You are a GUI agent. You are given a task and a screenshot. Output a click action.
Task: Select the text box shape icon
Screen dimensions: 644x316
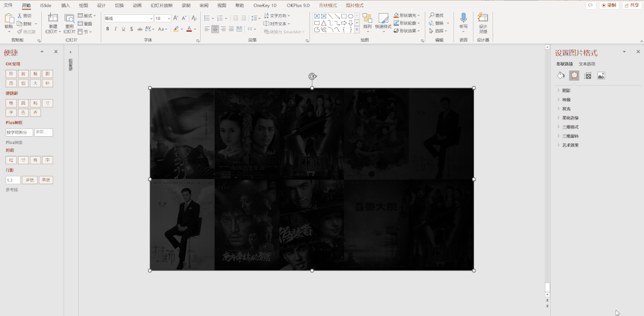[317, 16]
